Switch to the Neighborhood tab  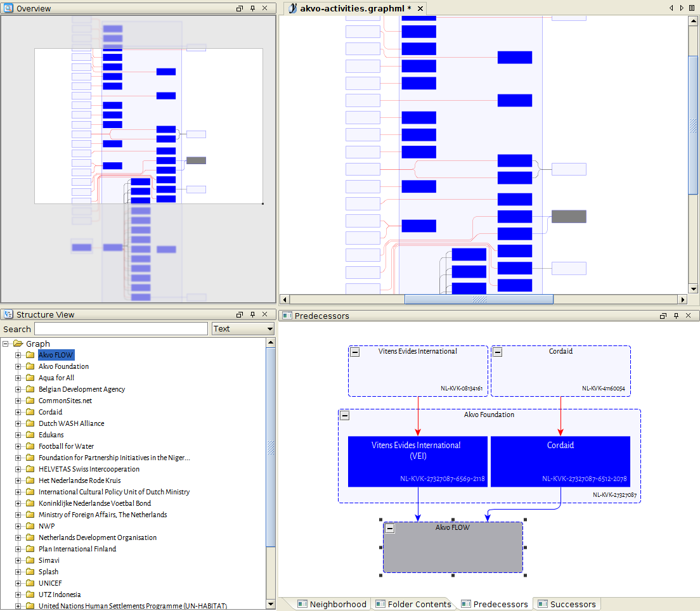(x=331, y=604)
